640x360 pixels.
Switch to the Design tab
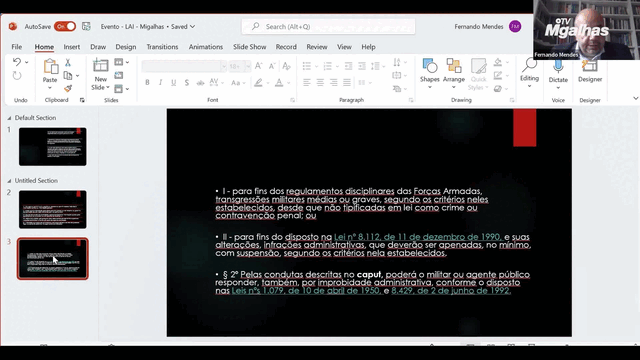[x=126, y=47]
